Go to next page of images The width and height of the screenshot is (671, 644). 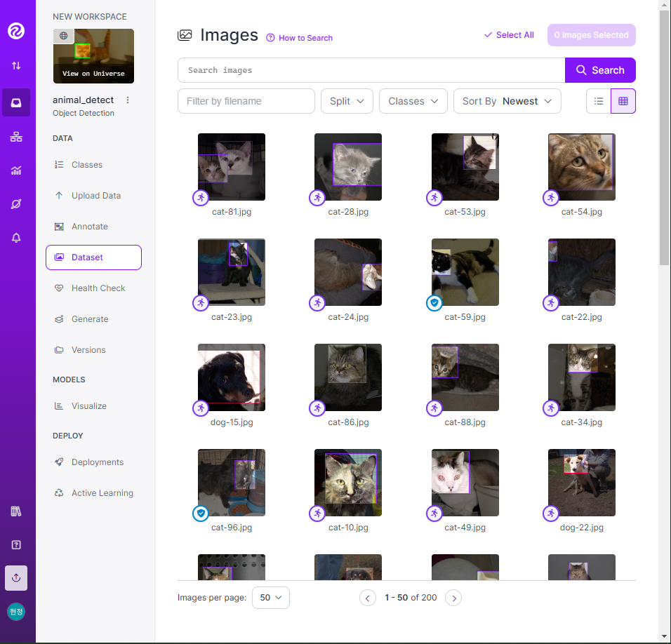click(453, 598)
